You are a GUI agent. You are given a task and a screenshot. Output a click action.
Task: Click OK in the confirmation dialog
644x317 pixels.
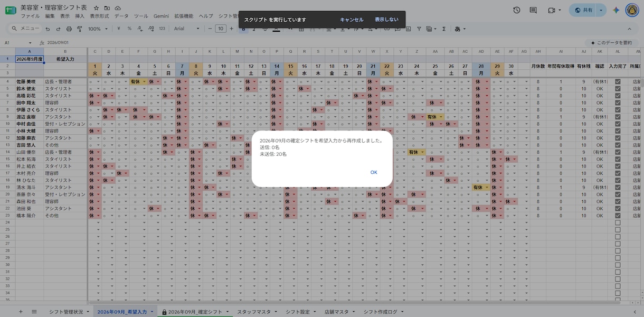click(374, 172)
